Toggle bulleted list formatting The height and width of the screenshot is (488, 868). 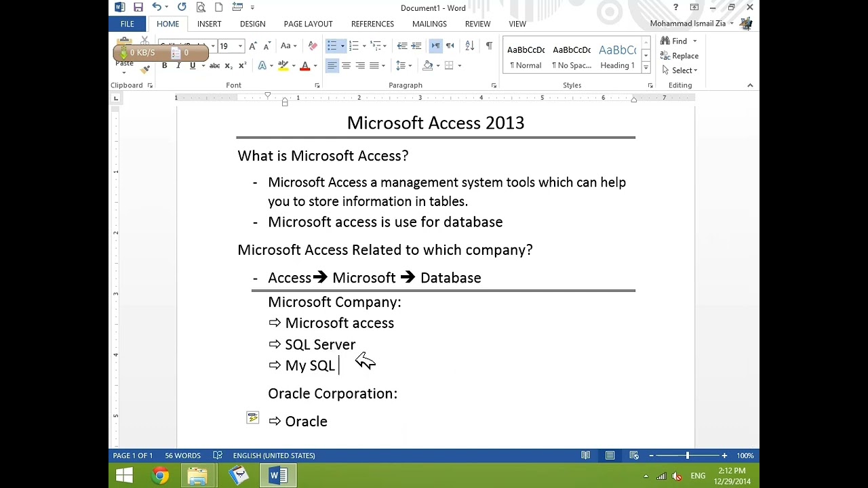332,46
